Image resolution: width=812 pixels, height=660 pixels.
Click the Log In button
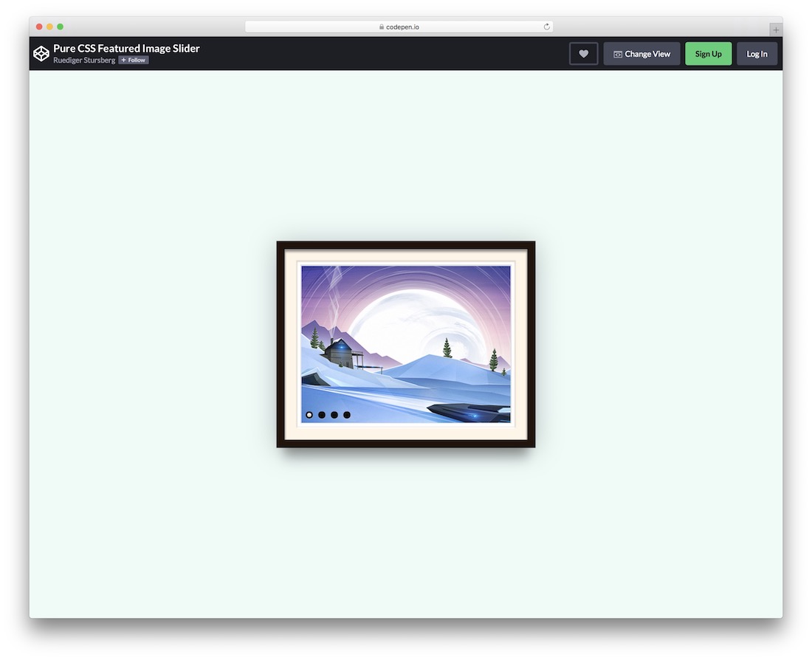757,53
